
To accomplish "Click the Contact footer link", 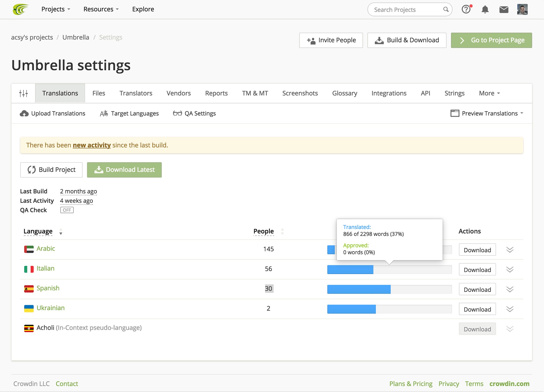I will pos(67,384).
